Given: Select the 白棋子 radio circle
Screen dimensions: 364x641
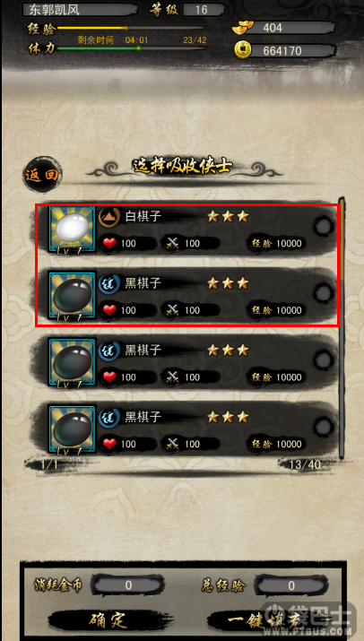Looking at the screenshot, I should (323, 226).
